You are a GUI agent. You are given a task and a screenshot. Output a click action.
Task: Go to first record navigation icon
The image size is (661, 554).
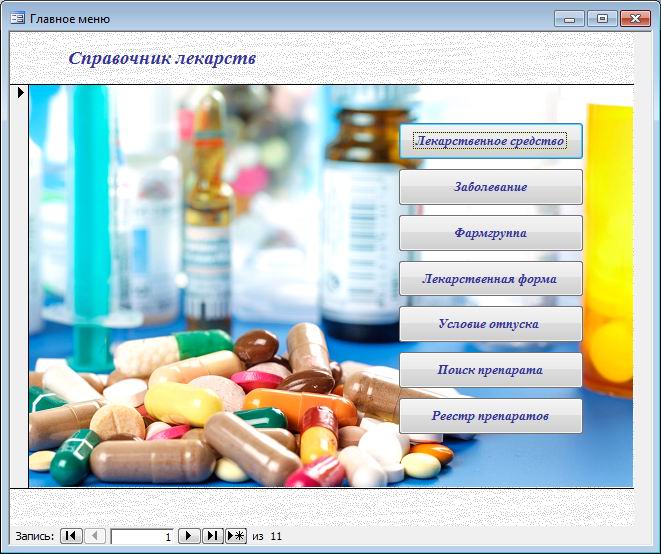(x=71, y=536)
